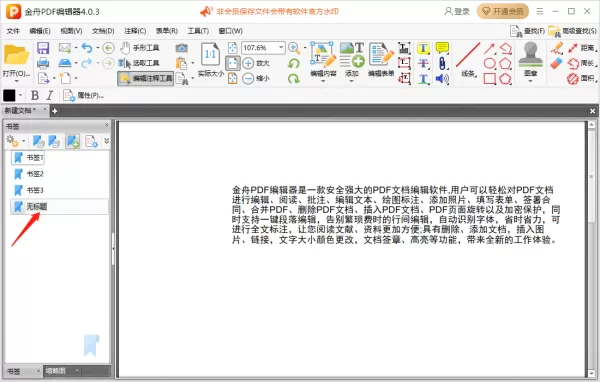Click the Zoom magnifier tool icon
600x382 pixels.
(294, 48)
